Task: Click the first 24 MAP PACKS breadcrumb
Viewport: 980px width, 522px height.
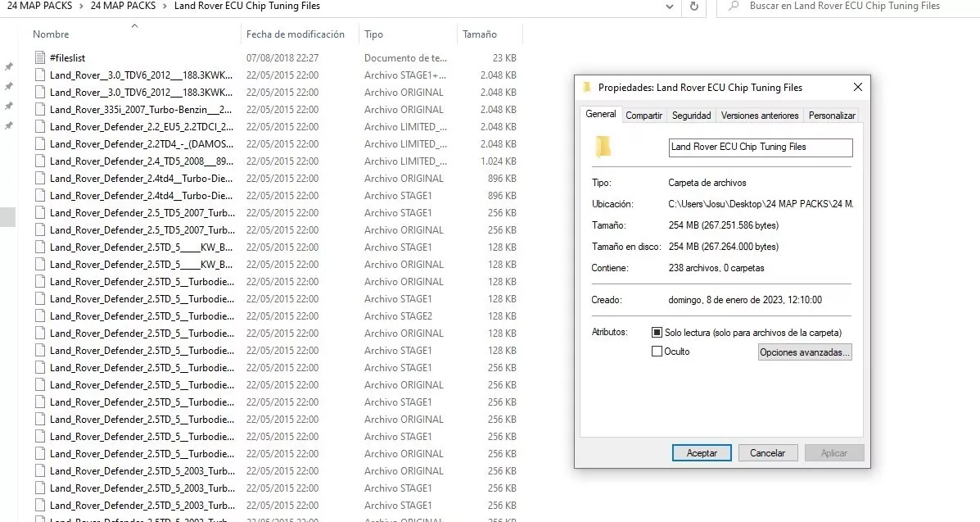Action: click(39, 6)
